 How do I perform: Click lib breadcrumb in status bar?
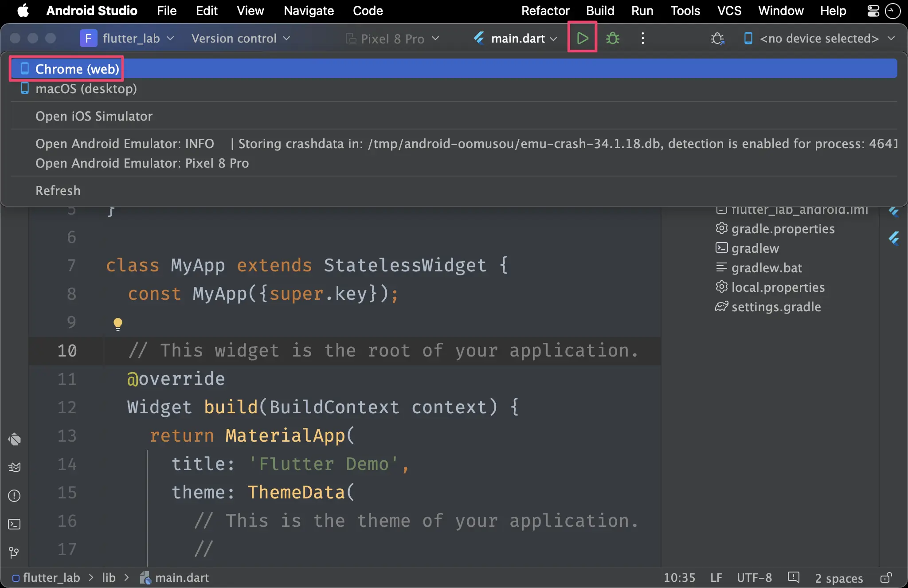click(109, 577)
